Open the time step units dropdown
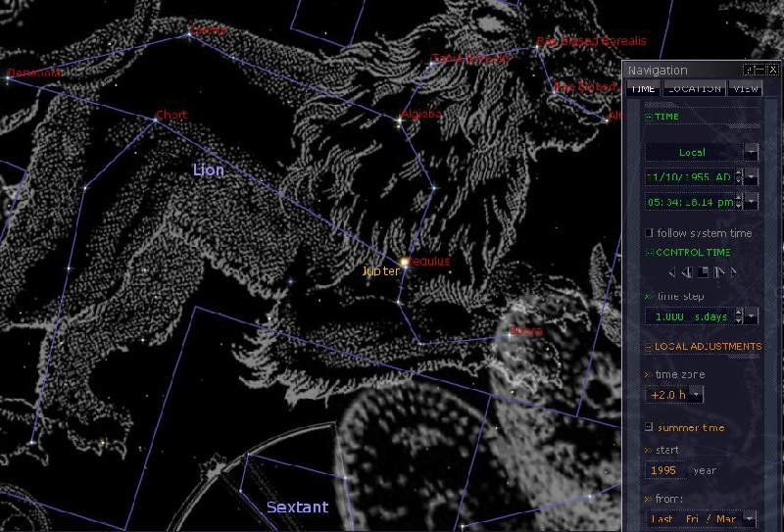784x532 pixels. [751, 316]
